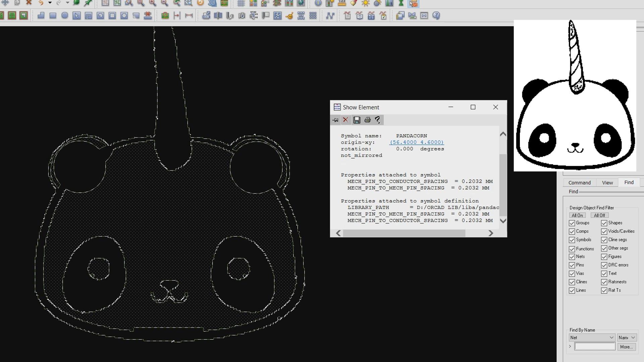Click the shape add rectangle toolbar icon
644x362 pixels.
click(x=53, y=16)
